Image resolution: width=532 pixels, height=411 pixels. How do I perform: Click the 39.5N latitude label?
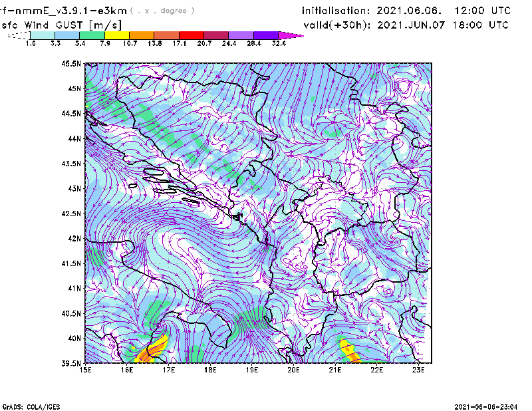[x=71, y=364]
